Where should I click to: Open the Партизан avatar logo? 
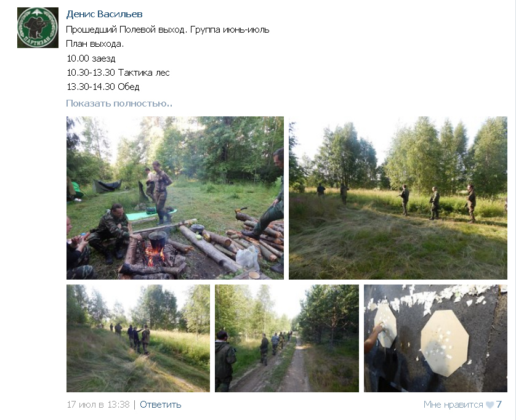point(38,28)
